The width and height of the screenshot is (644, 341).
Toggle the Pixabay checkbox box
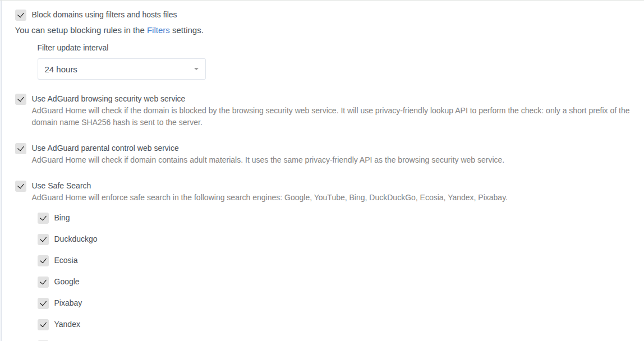(x=43, y=303)
